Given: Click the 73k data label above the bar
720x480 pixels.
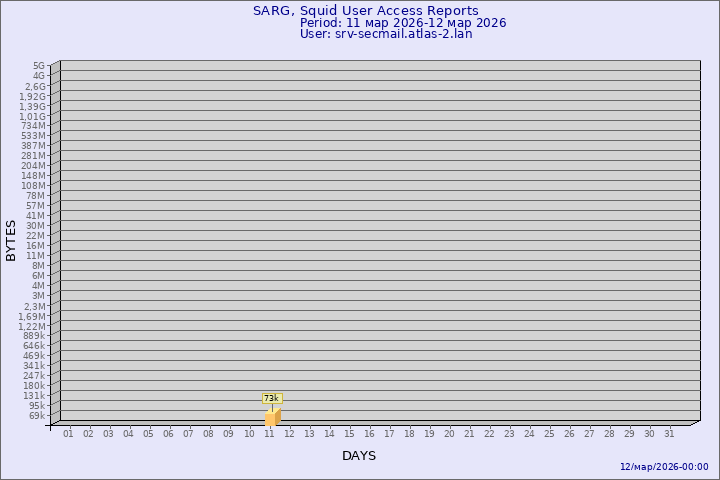Looking at the screenshot, I should pos(271,398).
